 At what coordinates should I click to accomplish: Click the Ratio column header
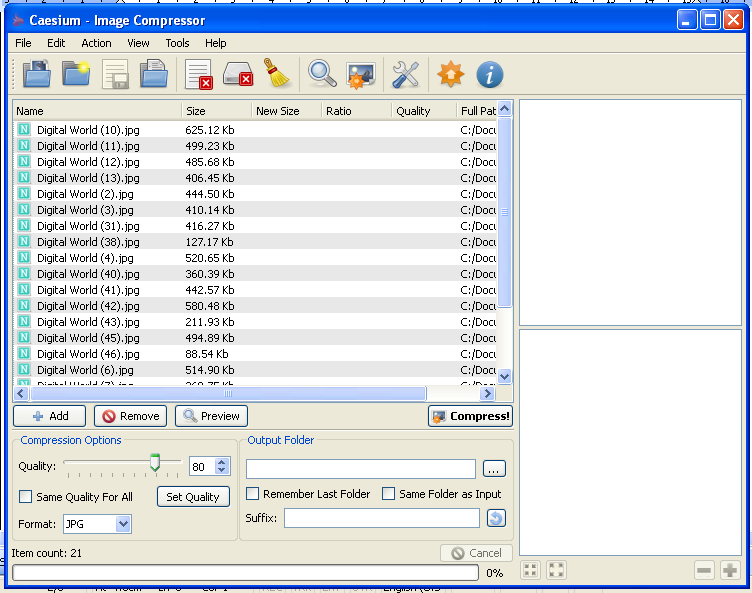tap(357, 111)
